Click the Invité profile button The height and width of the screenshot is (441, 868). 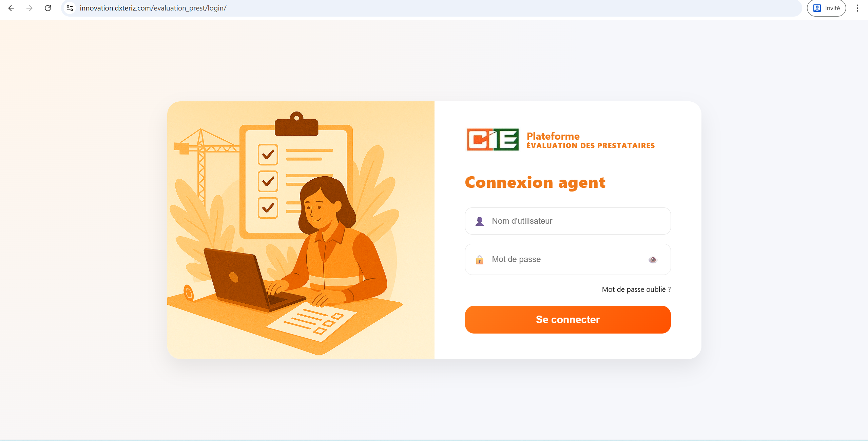coord(826,8)
